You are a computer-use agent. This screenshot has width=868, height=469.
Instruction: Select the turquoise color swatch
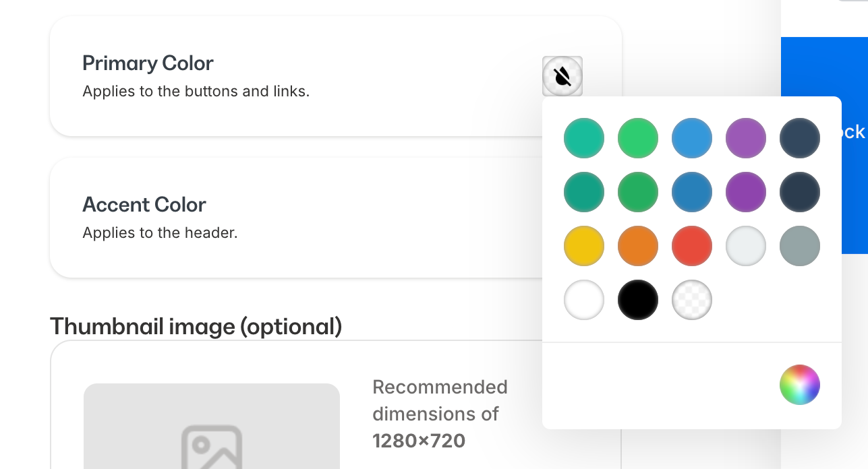(583, 138)
